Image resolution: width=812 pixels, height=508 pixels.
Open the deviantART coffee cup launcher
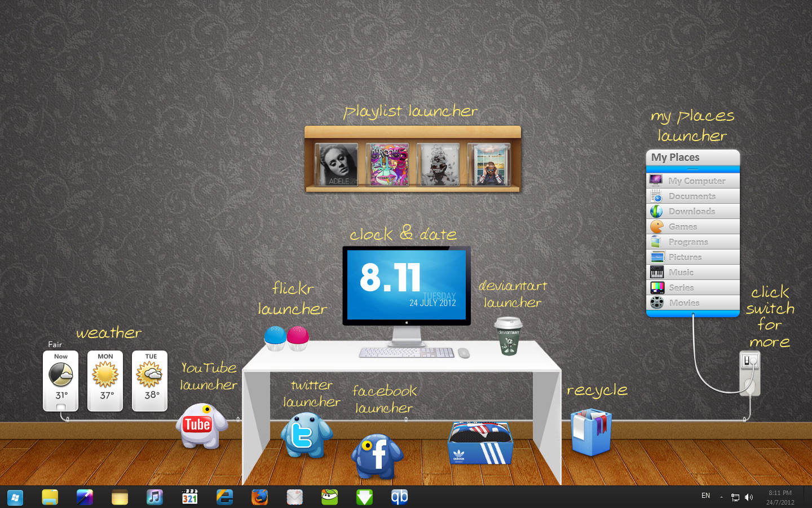(x=509, y=336)
